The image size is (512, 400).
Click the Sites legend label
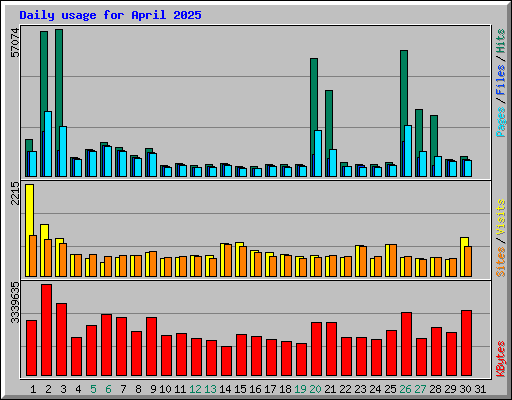point(501,262)
